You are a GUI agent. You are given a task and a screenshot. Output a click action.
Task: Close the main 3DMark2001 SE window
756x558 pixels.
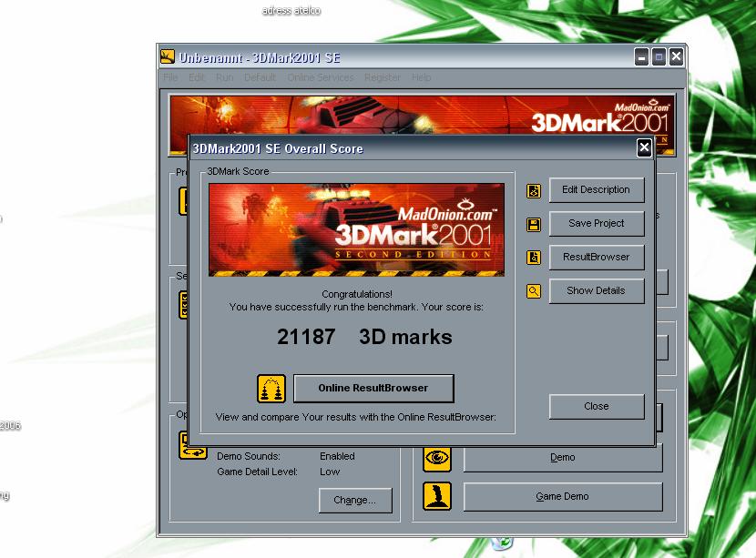677,57
